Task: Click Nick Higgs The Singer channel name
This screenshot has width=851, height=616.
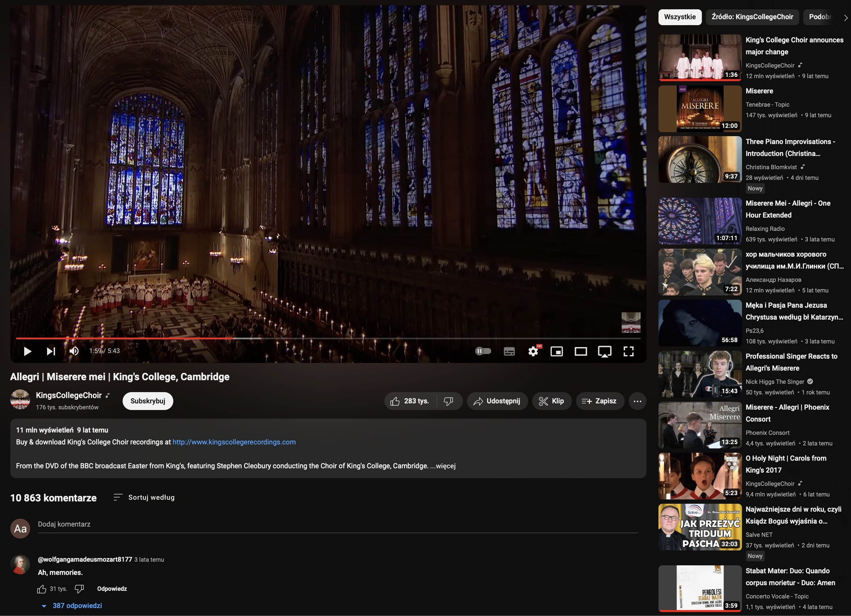Action: pyautogui.click(x=774, y=382)
